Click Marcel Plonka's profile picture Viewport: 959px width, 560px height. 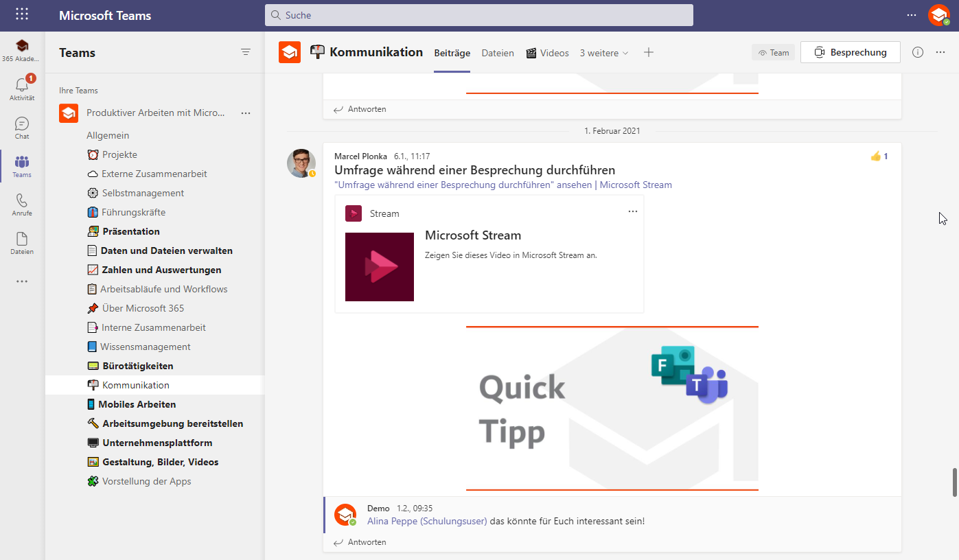[301, 163]
